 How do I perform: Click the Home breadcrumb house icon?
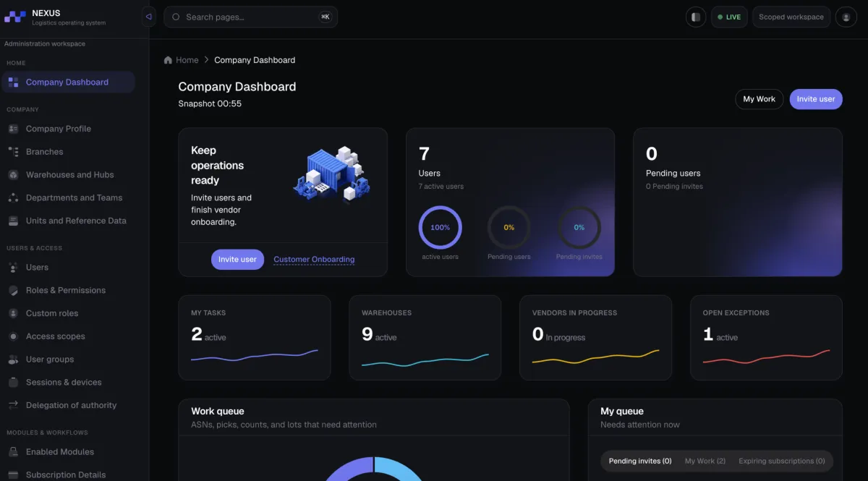[169, 60]
